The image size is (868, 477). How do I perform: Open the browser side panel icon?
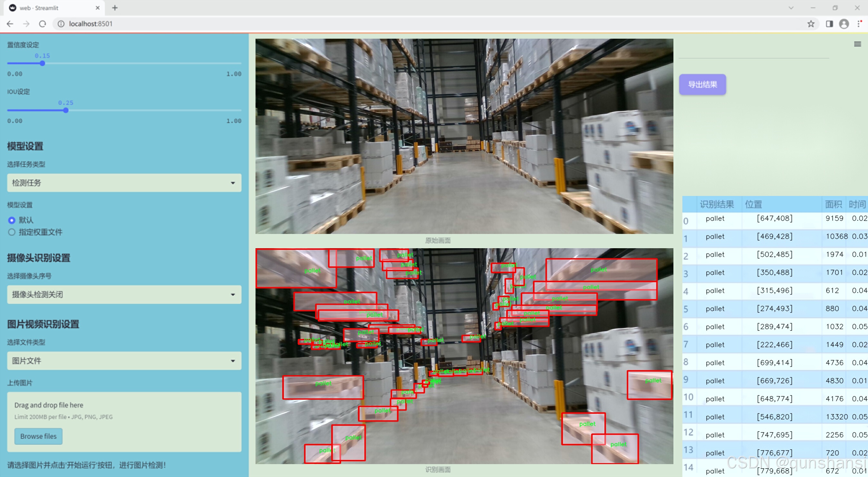point(829,24)
